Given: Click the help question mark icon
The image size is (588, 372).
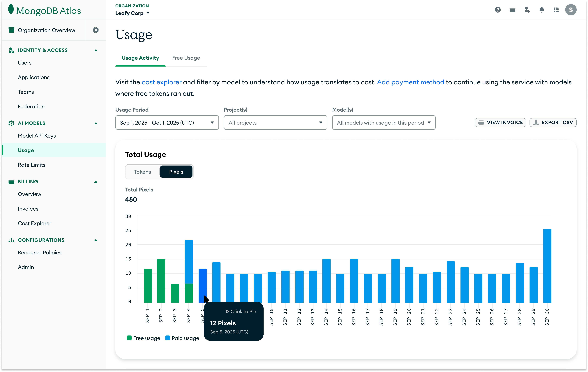Looking at the screenshot, I should [x=498, y=10].
